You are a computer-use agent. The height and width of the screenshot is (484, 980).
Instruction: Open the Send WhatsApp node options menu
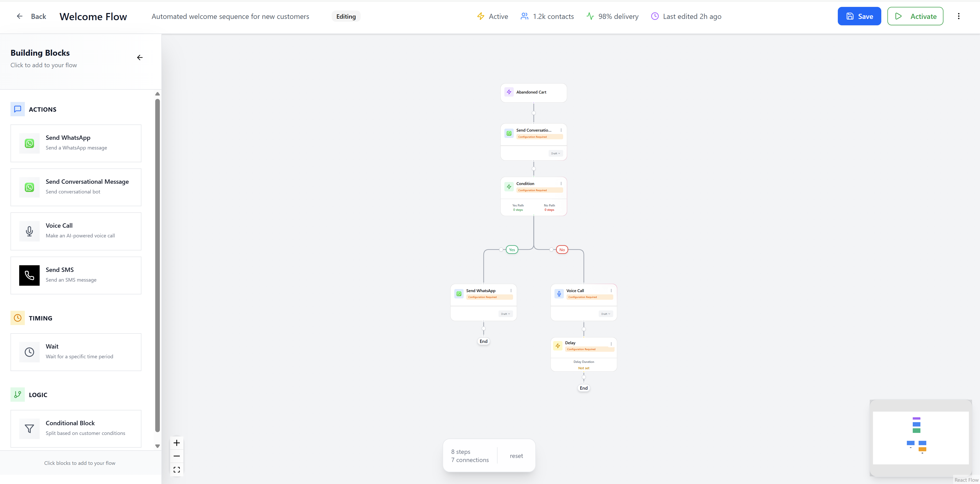[511, 291]
